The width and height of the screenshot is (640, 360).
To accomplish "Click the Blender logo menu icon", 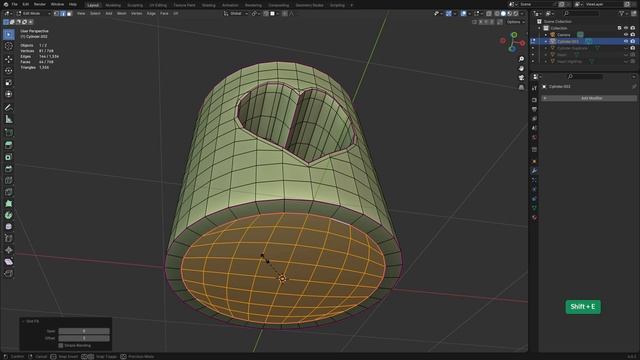I will pos(6,4).
